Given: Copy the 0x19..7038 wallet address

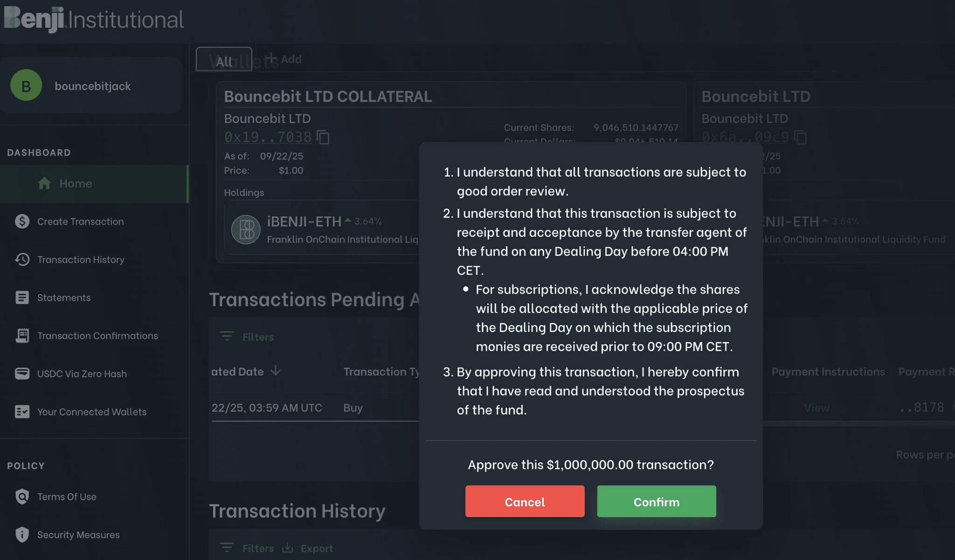Looking at the screenshot, I should (x=323, y=138).
